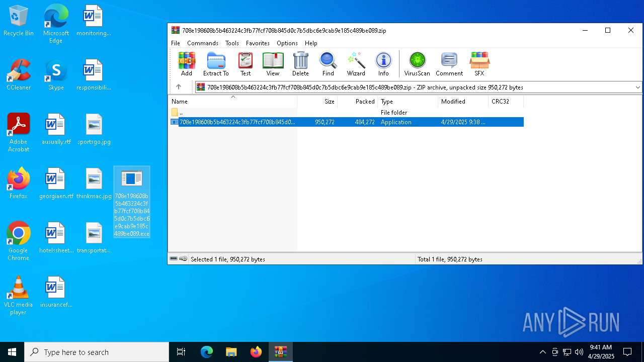Select the 708e198608b...exe desktop file

132,202
